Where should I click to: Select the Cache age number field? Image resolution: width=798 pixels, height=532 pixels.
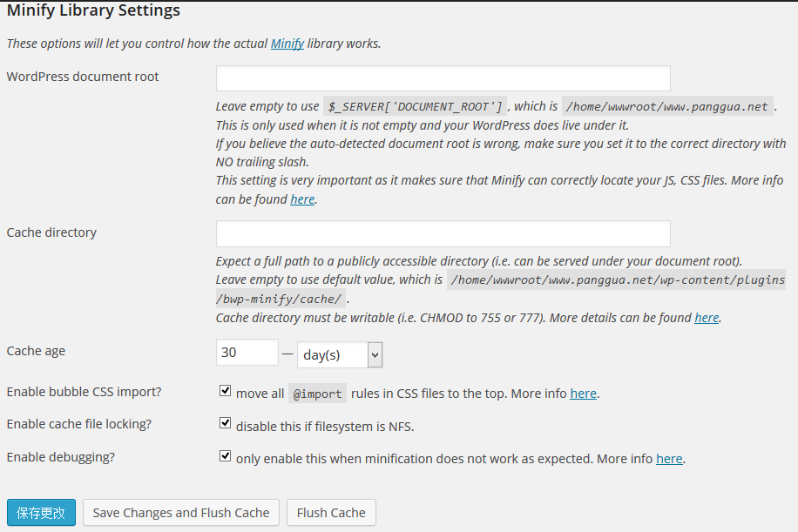[247, 353]
